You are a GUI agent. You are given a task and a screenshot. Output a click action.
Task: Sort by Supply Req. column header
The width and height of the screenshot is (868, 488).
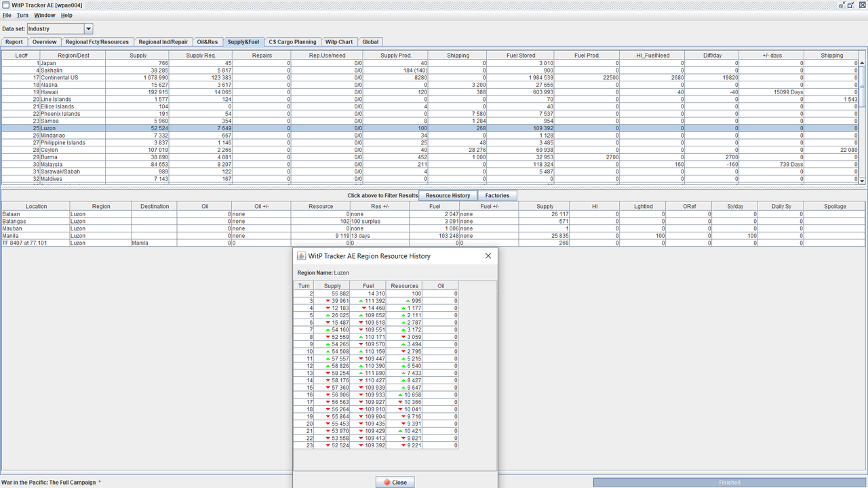click(201, 56)
